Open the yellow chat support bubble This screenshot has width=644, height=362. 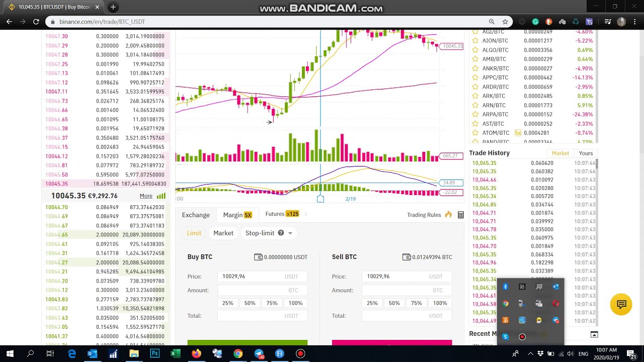click(621, 305)
